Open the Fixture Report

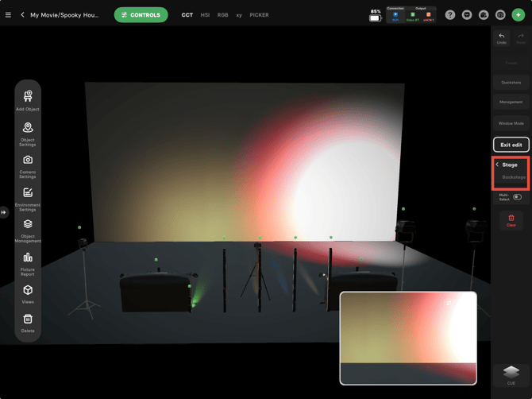[28, 265]
